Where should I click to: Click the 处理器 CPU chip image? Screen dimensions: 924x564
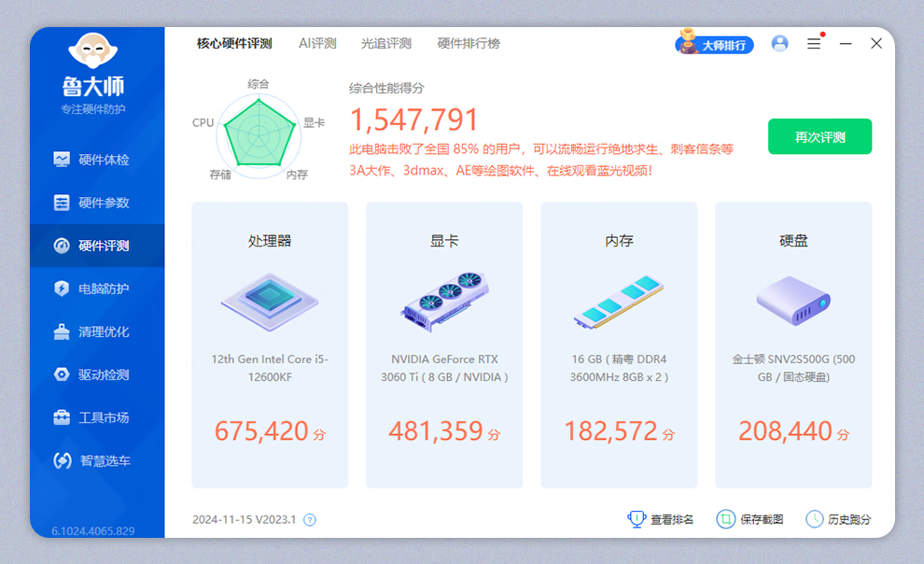coord(270,303)
